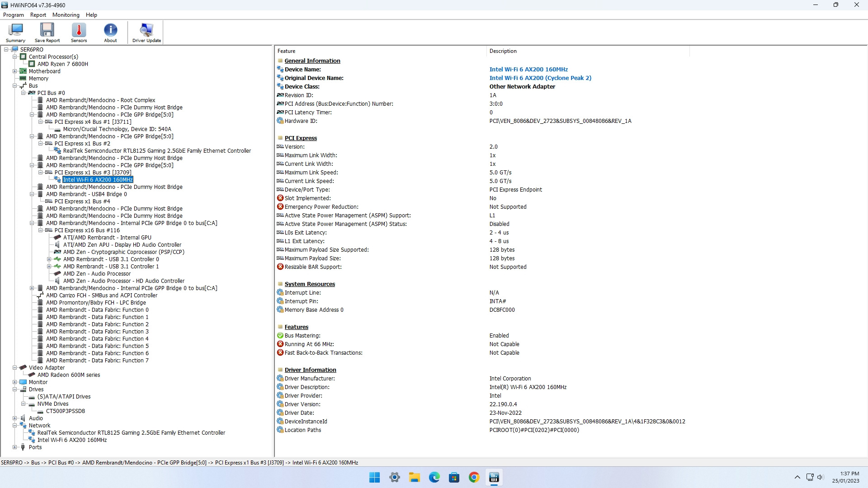The height and width of the screenshot is (488, 868).
Task: Select AMD Zen - Audio Processor entry
Action: coord(97,274)
